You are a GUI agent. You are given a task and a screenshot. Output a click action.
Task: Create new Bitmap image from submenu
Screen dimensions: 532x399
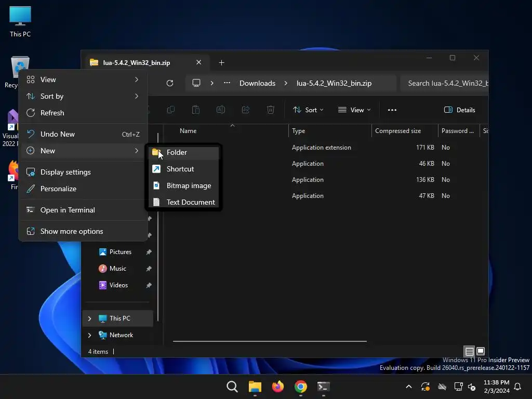coord(183,185)
